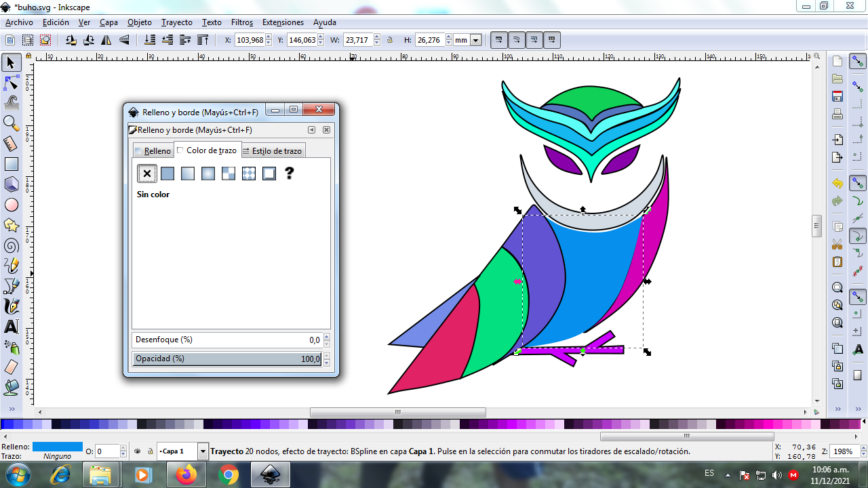The width and height of the screenshot is (868, 488).
Task: Toggle scale stroke width with object
Action: [x=498, y=40]
